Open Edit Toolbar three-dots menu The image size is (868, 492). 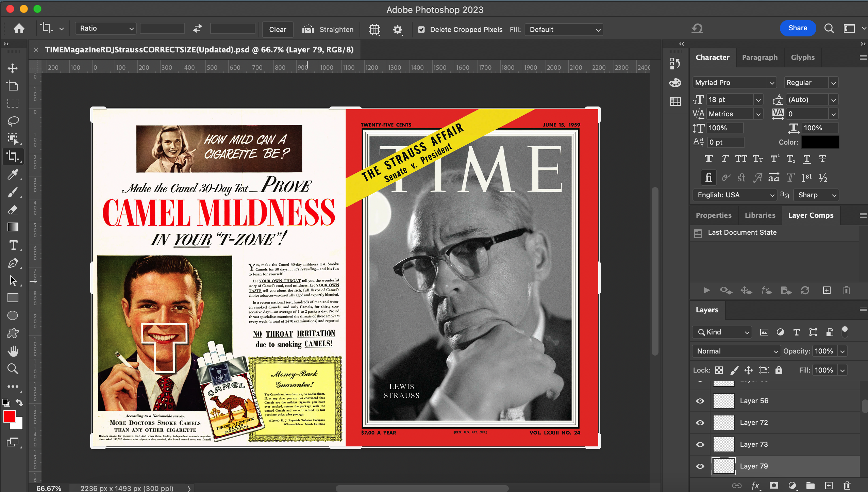[x=13, y=387]
